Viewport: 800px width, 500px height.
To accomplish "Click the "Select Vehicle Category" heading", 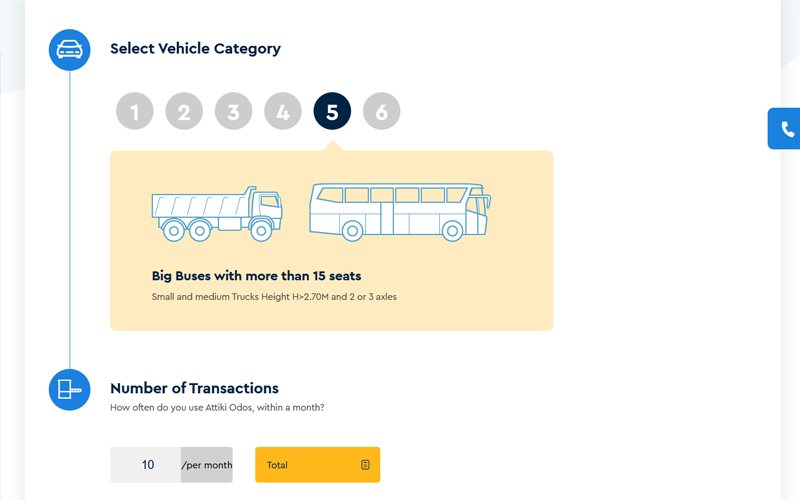I will [195, 48].
